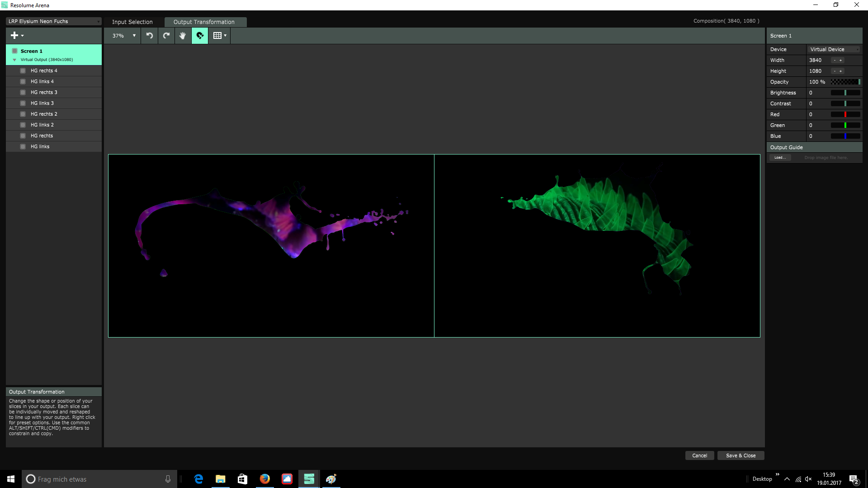Image resolution: width=868 pixels, height=488 pixels.
Task: Click the undo arrow icon
Action: click(149, 36)
